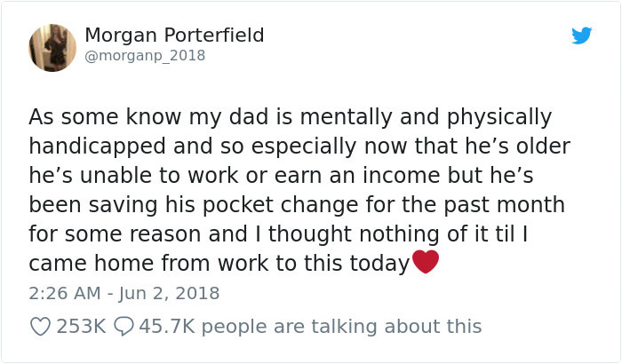
Task: Click the phrase "unable to work"
Action: (144, 176)
